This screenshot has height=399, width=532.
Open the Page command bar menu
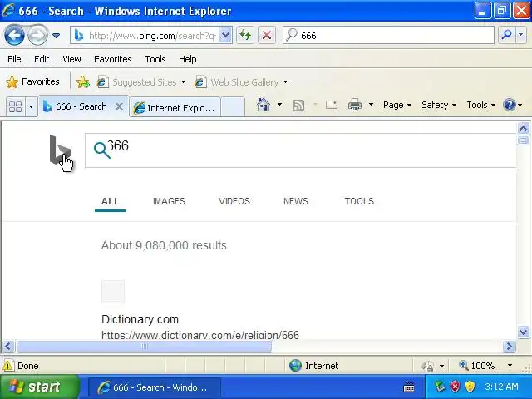[x=397, y=105]
